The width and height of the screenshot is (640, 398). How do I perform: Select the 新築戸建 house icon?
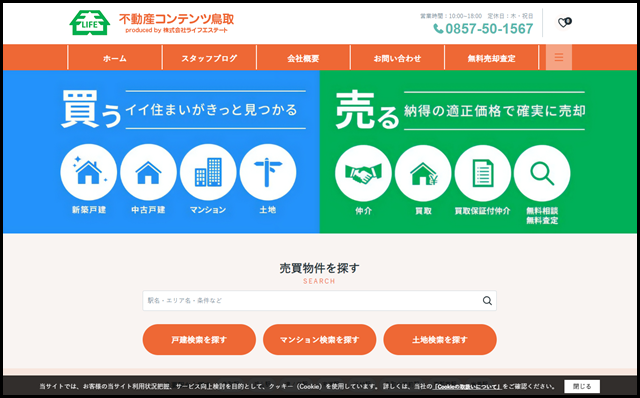(89, 172)
